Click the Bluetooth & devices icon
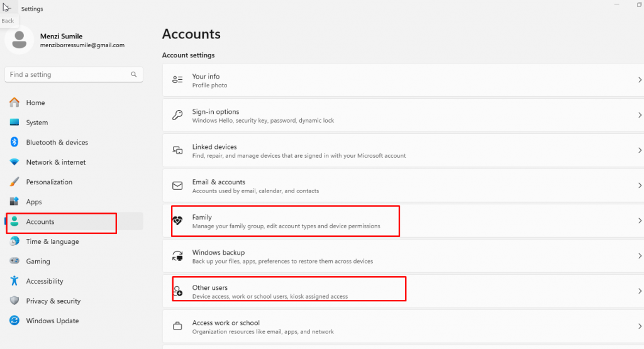The width and height of the screenshot is (644, 349). (14, 142)
